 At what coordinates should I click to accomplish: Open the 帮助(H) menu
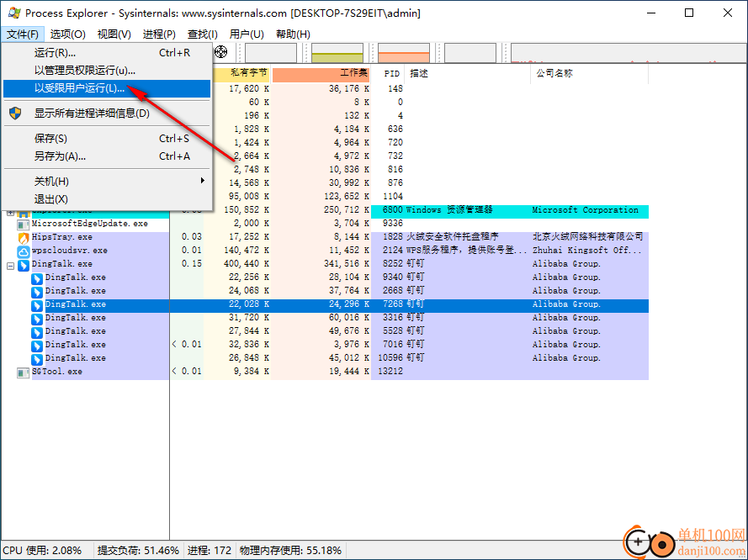(293, 34)
